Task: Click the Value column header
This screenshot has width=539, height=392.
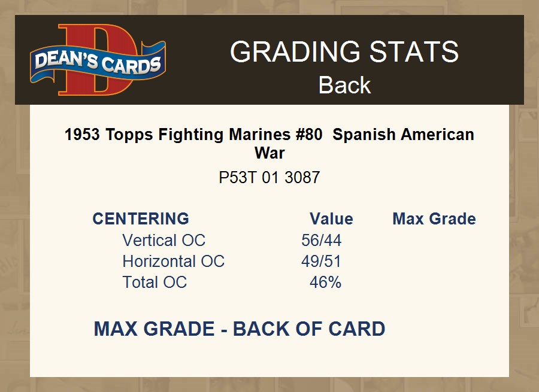Action: (331, 219)
